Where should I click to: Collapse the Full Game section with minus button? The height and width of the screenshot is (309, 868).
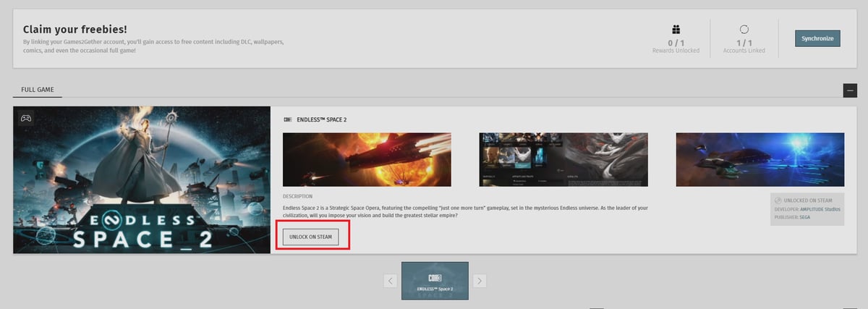pyautogui.click(x=850, y=90)
